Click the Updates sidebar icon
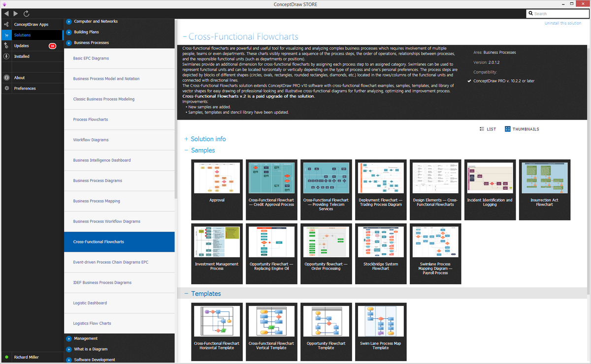The height and width of the screenshot is (364, 591). [6, 46]
